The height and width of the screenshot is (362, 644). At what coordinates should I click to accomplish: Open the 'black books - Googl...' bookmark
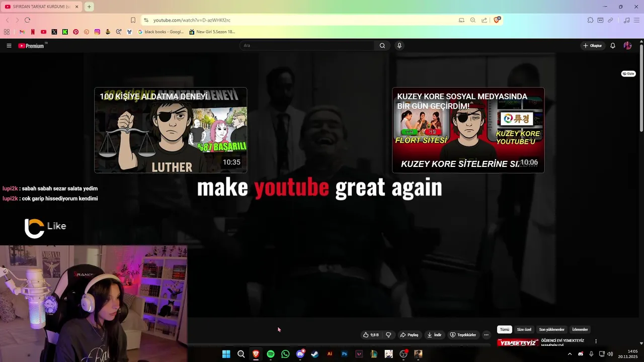[x=161, y=32]
